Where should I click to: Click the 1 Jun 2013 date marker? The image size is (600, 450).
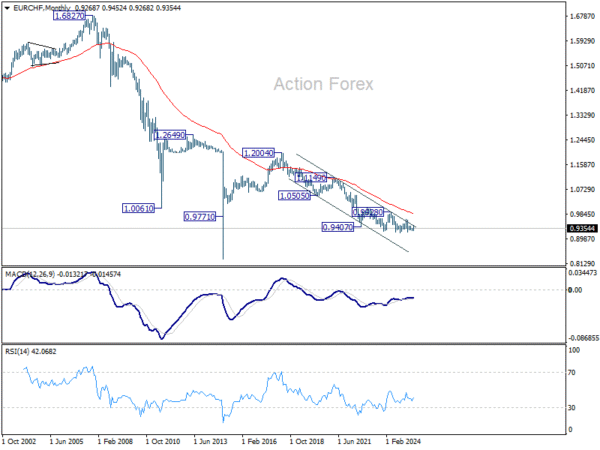(x=211, y=441)
